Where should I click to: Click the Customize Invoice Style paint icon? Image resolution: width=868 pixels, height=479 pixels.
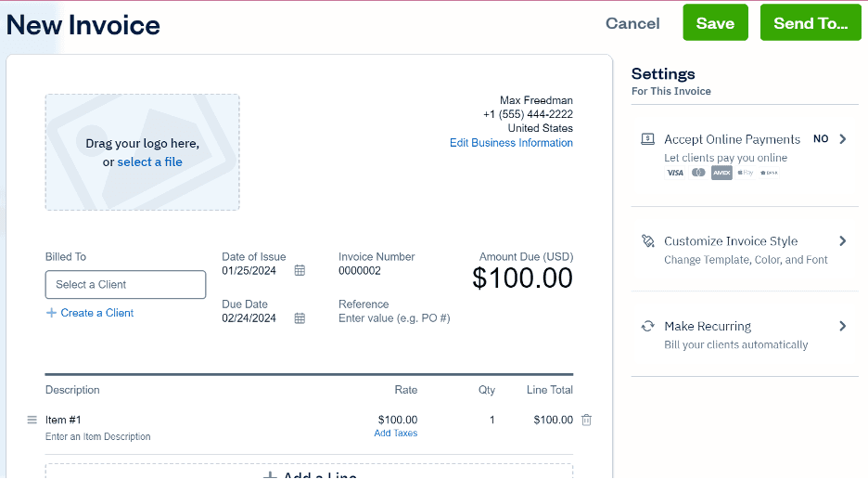coord(648,241)
